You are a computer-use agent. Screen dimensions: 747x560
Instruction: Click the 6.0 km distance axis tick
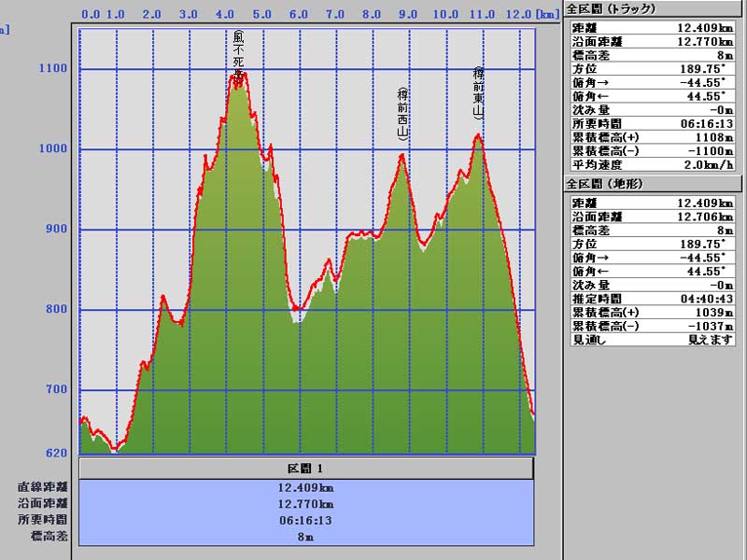click(298, 15)
